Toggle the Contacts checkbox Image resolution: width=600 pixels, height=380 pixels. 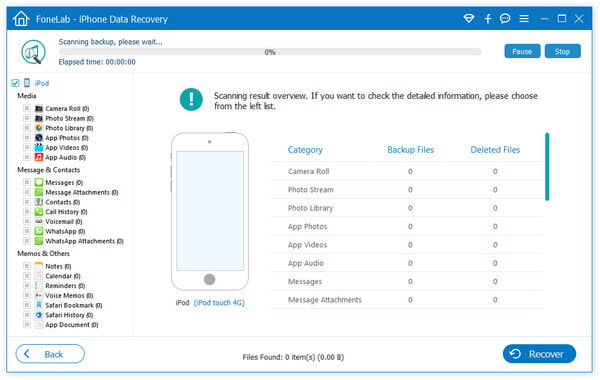27,202
